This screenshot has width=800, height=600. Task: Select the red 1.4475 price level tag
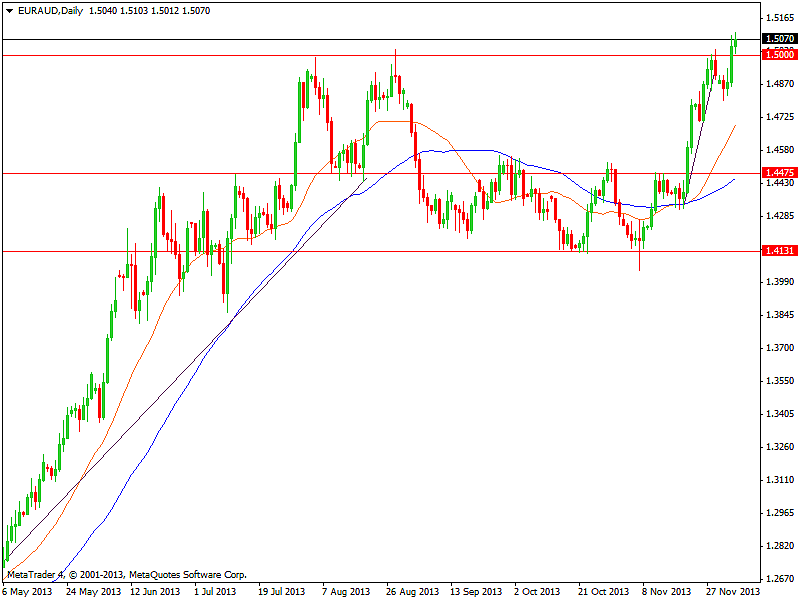(779, 173)
